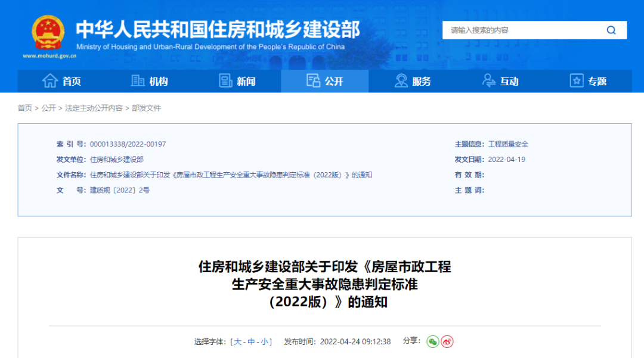Click the national emblem logo
Viewport: 644px width, 358px height.
click(47, 32)
